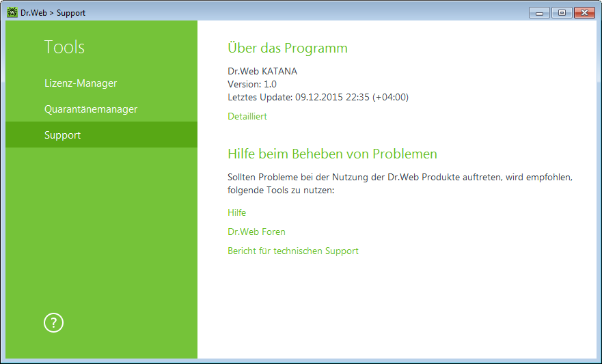Image resolution: width=602 pixels, height=364 pixels.
Task: Click the 'Version: 1.0' text
Action: (x=252, y=84)
